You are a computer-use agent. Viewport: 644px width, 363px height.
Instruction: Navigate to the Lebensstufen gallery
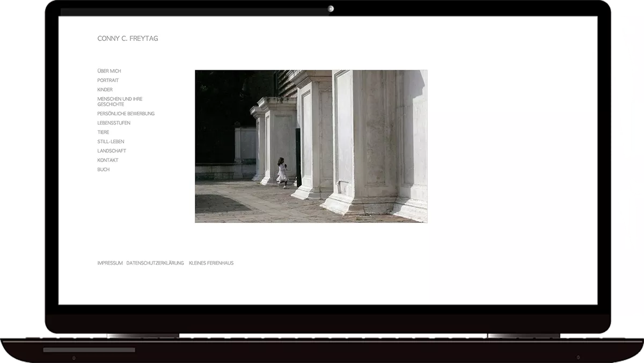click(114, 123)
